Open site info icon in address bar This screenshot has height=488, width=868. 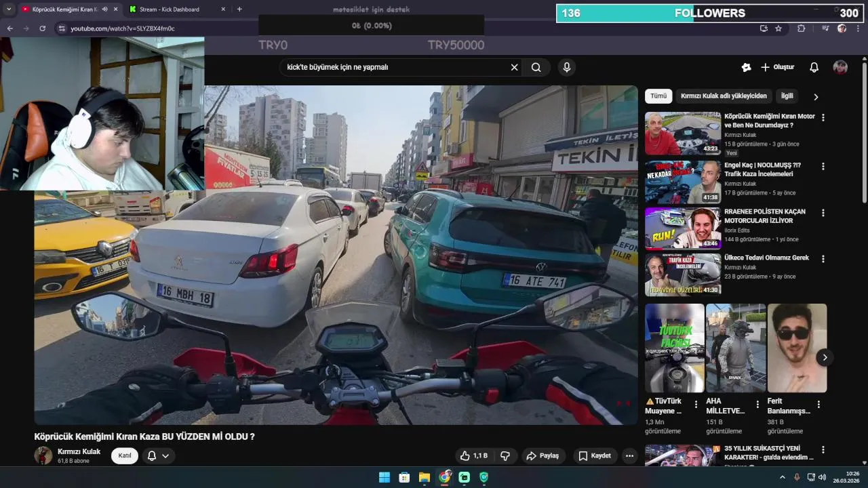(x=62, y=28)
